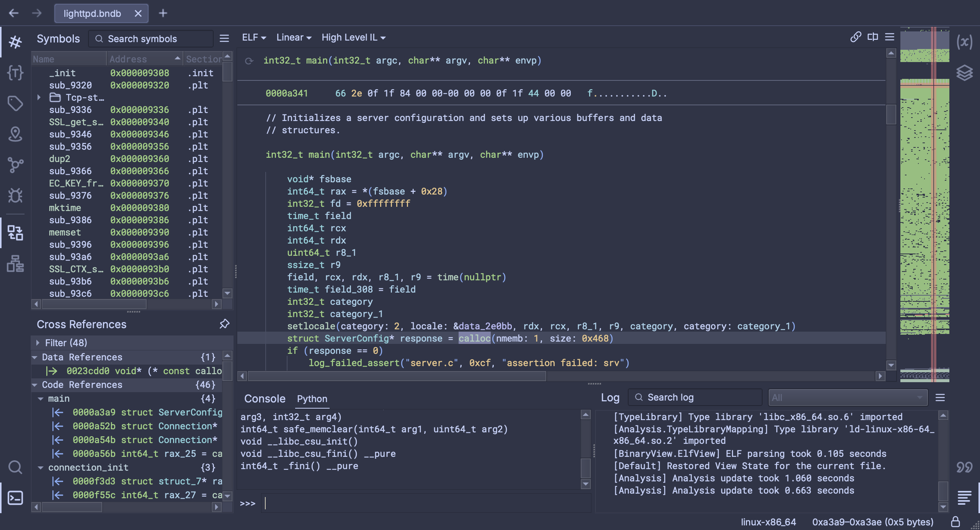Toggle the High Level IL dropdown

pyautogui.click(x=353, y=37)
